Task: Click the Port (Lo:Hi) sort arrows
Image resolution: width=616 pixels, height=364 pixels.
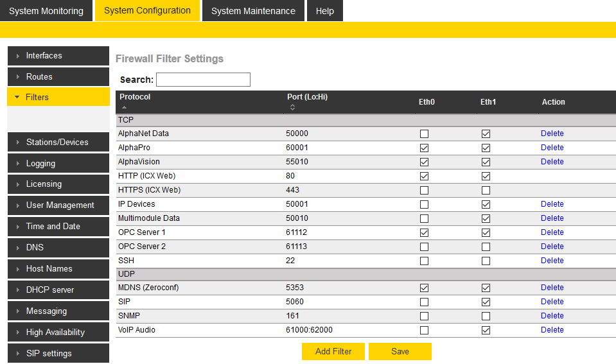Action: coord(292,107)
